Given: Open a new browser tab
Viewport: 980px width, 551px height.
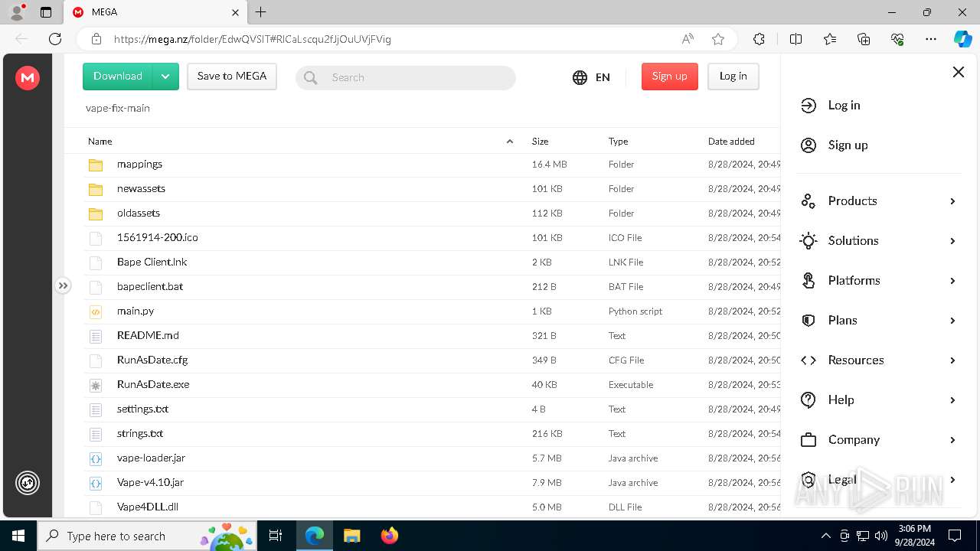Looking at the screenshot, I should [x=261, y=12].
